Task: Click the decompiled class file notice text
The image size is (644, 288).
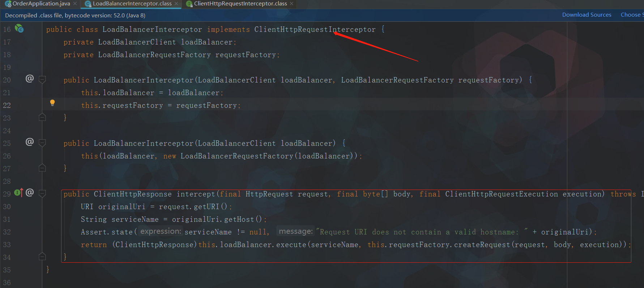Action: [75, 15]
